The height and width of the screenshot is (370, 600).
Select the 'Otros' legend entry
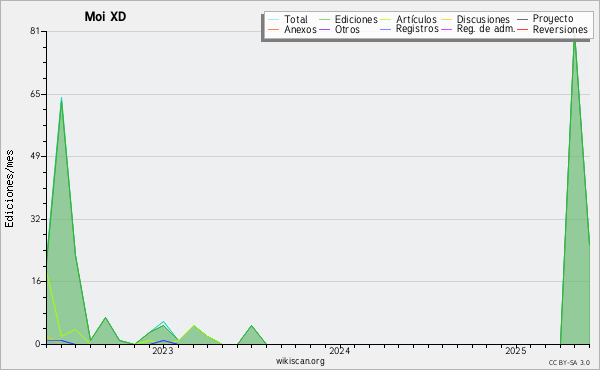tap(347, 29)
